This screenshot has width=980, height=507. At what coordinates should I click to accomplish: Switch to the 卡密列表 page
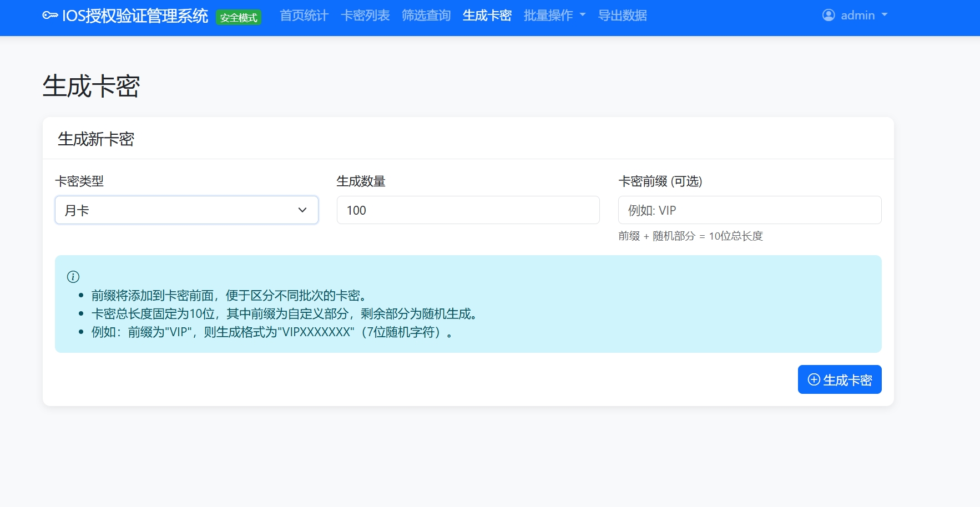(x=366, y=16)
